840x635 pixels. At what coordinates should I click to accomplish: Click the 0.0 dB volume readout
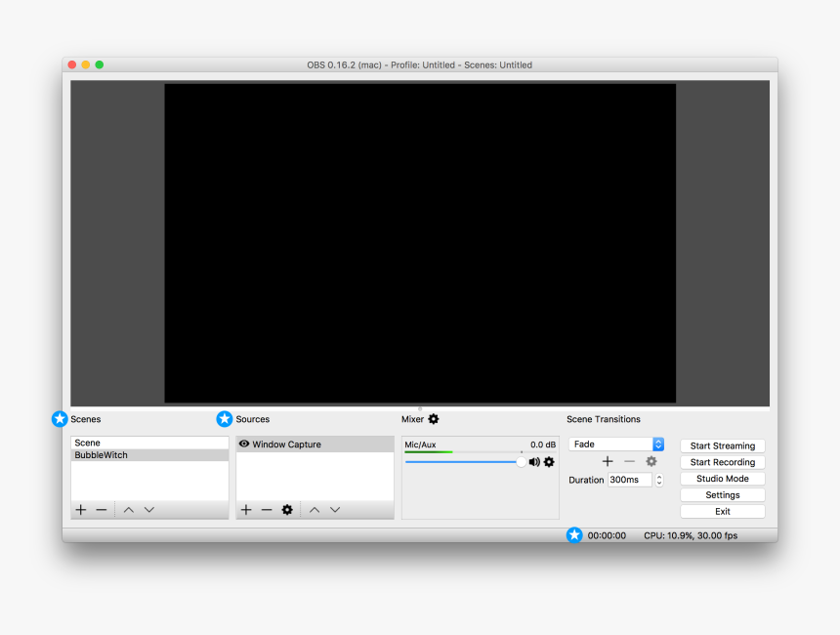(x=543, y=444)
